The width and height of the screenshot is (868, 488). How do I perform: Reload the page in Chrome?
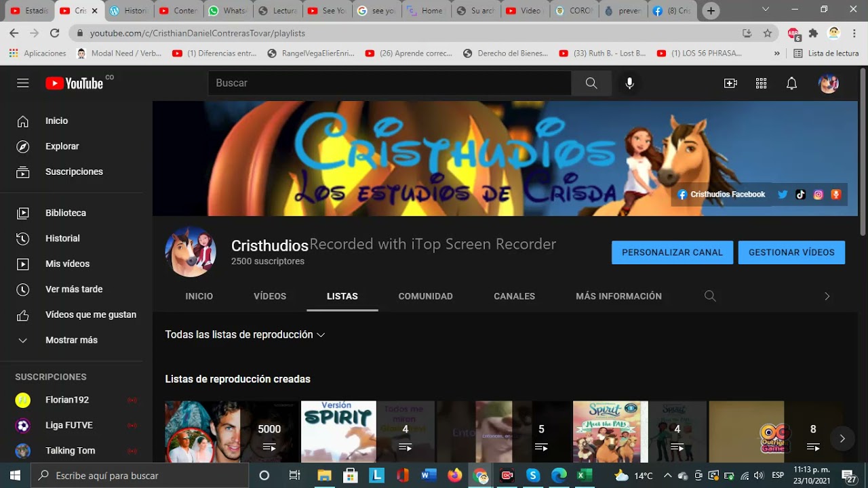[x=55, y=33]
